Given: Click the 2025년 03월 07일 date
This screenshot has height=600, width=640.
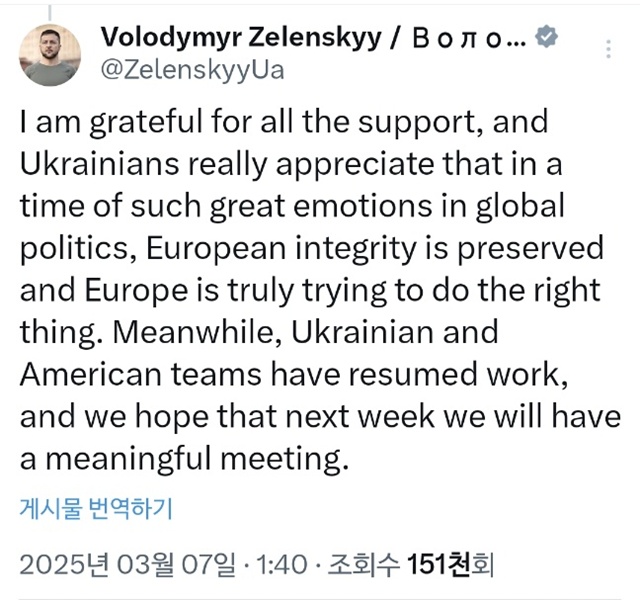Looking at the screenshot, I should (145, 567).
